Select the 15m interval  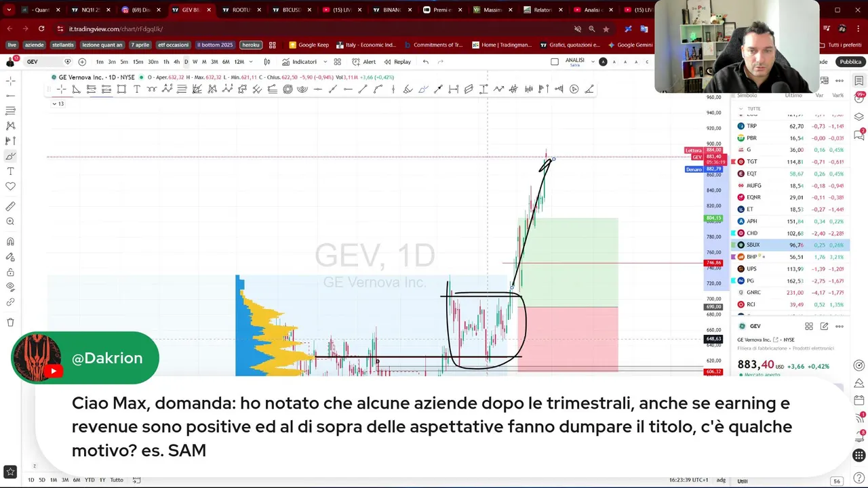138,62
